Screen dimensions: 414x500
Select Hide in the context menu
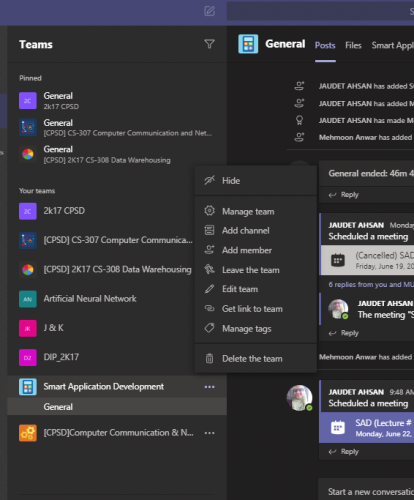(255, 181)
